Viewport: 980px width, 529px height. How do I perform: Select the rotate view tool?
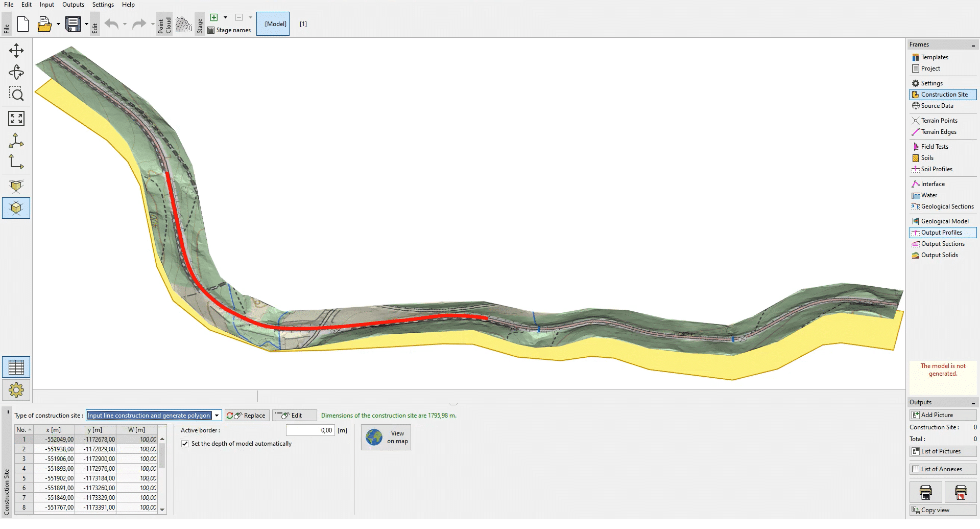(x=16, y=73)
